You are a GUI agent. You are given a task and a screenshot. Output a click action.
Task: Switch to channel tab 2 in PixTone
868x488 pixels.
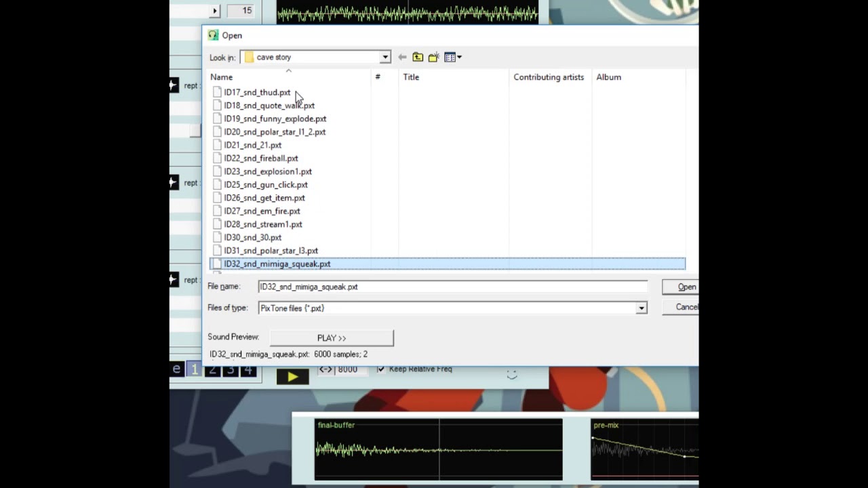click(x=212, y=370)
